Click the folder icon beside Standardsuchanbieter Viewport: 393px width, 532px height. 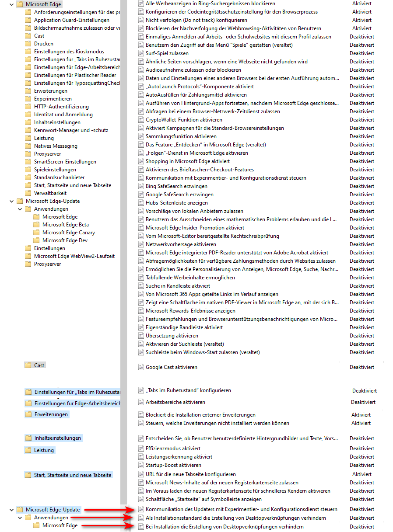pyautogui.click(x=28, y=177)
